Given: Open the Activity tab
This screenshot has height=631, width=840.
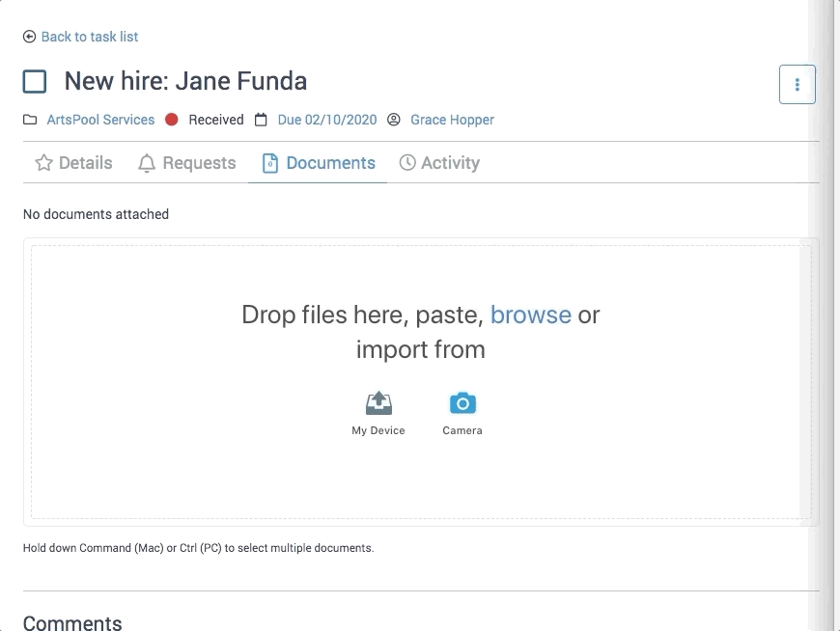Looking at the screenshot, I should [439, 163].
